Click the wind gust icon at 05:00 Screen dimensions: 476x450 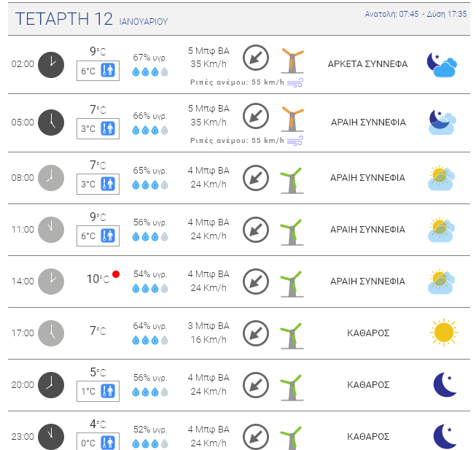pyautogui.click(x=295, y=141)
